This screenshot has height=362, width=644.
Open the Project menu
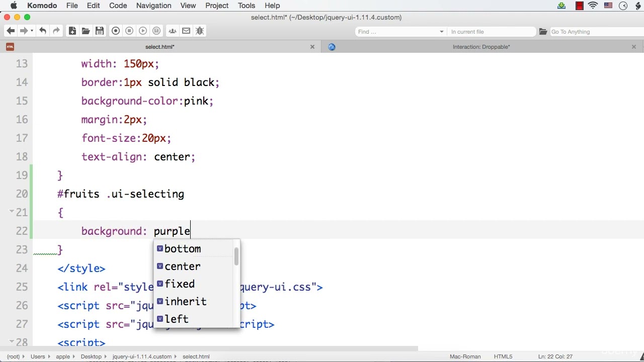[217, 6]
